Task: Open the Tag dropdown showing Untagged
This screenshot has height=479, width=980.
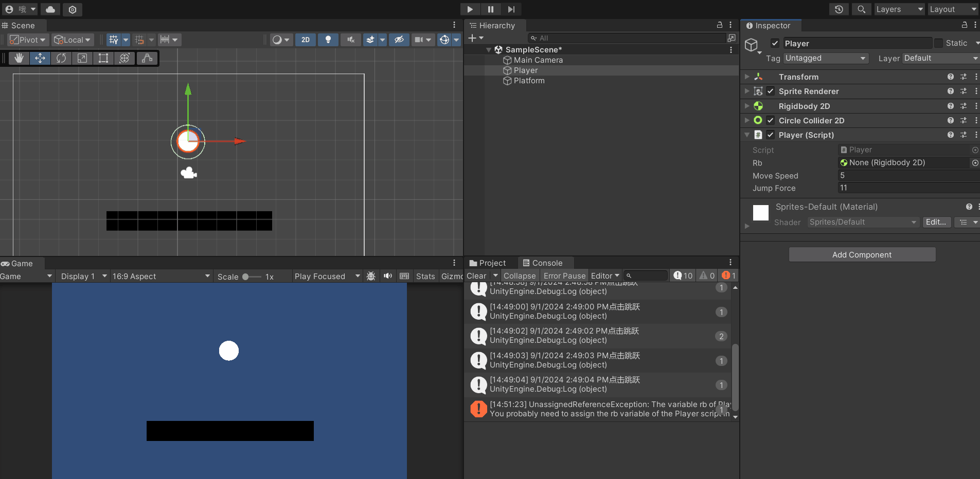Action: click(826, 58)
